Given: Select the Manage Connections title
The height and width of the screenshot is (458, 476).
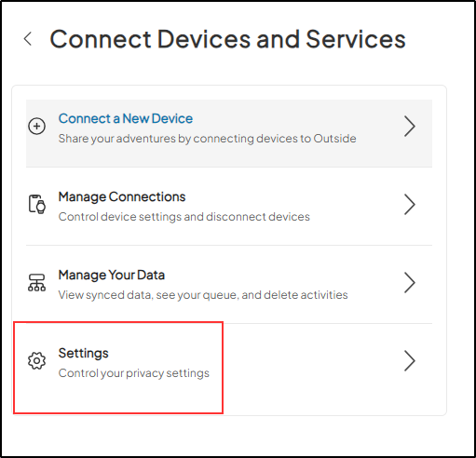Looking at the screenshot, I should 122,197.
